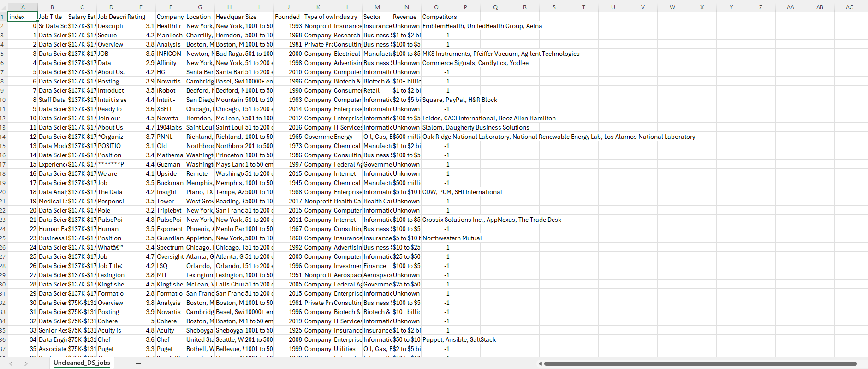
Task: Select the 'Healthfir' company cell
Action: pyautogui.click(x=170, y=26)
